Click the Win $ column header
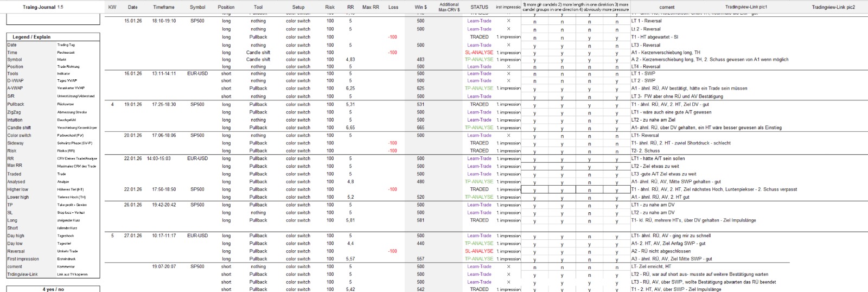The height and width of the screenshot is (292, 868). [x=420, y=7]
